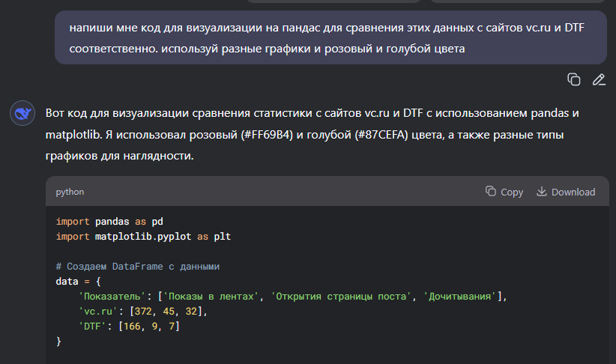This screenshot has height=364, width=616.
Task: Click the 'vc.ru' key in the code
Action: 98,311
